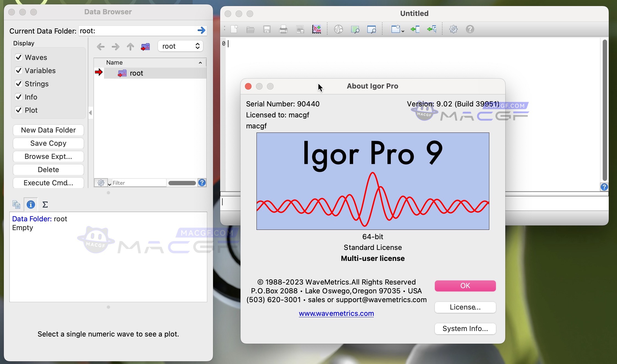Click the up-to-parent-folder arrow in Data Browser
Image resolution: width=617 pixels, height=364 pixels.
pyautogui.click(x=130, y=46)
